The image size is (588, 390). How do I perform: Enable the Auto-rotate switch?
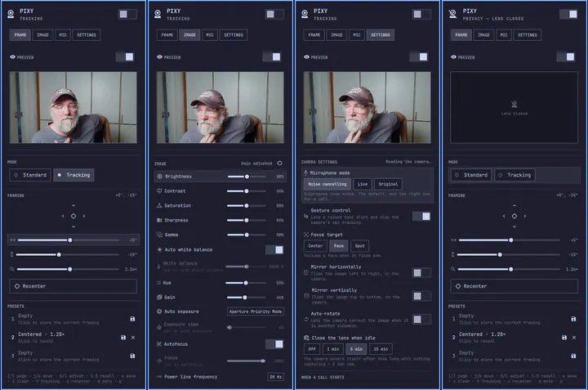421,320
